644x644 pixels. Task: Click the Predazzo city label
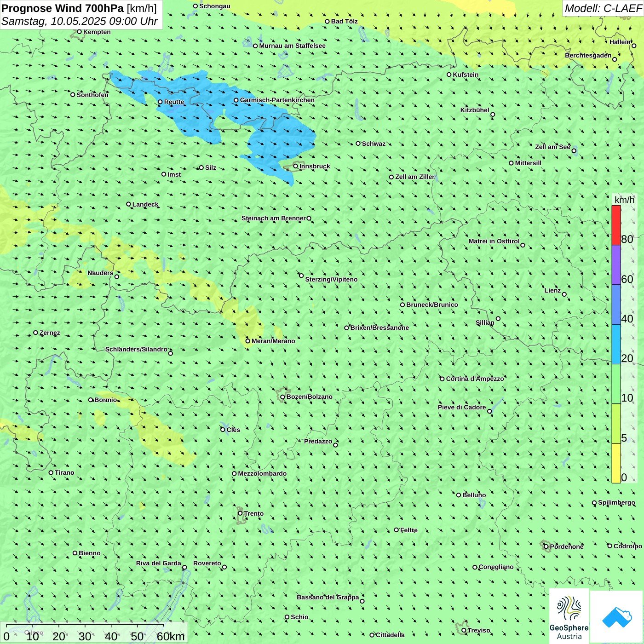pyautogui.click(x=318, y=441)
